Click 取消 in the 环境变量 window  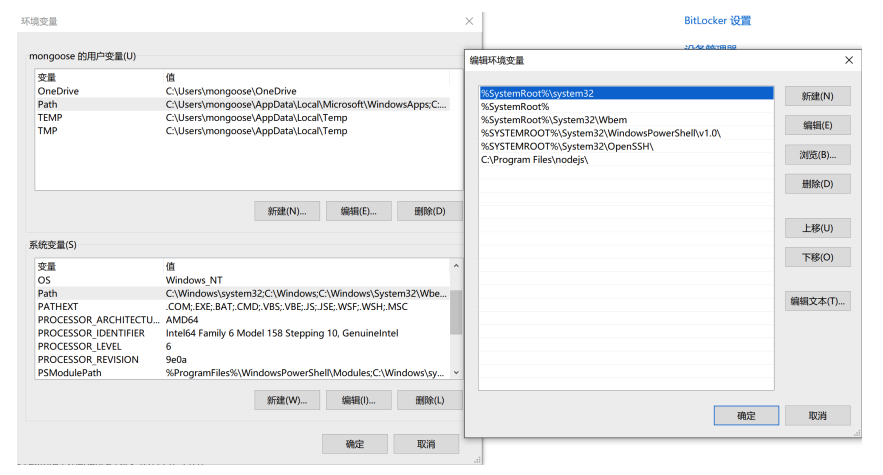(426, 444)
